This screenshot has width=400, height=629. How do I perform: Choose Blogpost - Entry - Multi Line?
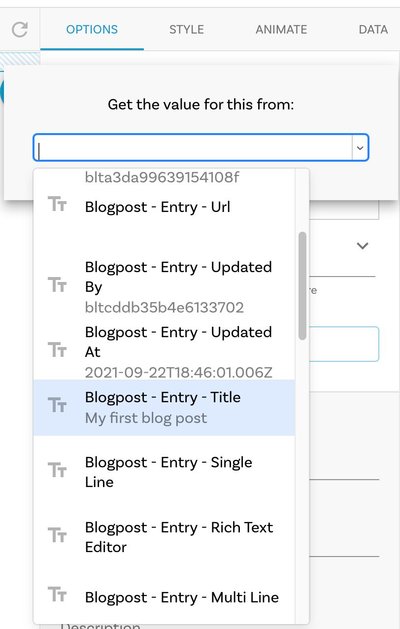pos(164,597)
